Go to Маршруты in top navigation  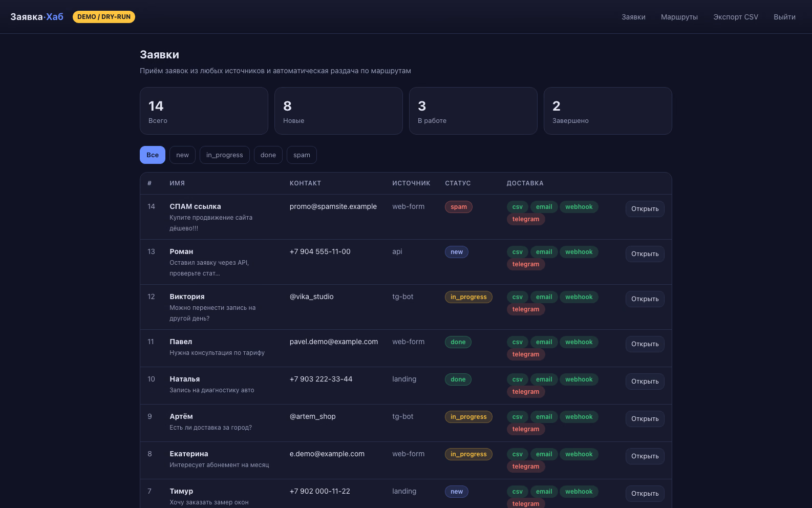[679, 17]
